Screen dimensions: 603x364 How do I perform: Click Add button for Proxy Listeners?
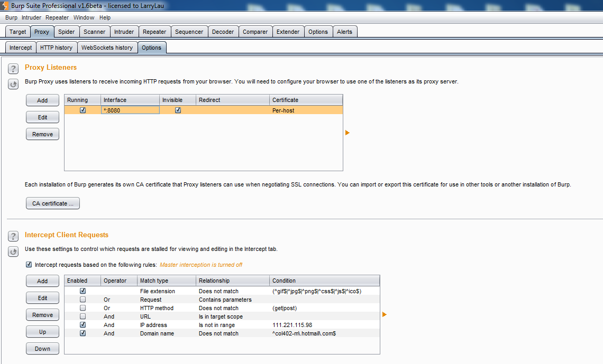coord(42,100)
